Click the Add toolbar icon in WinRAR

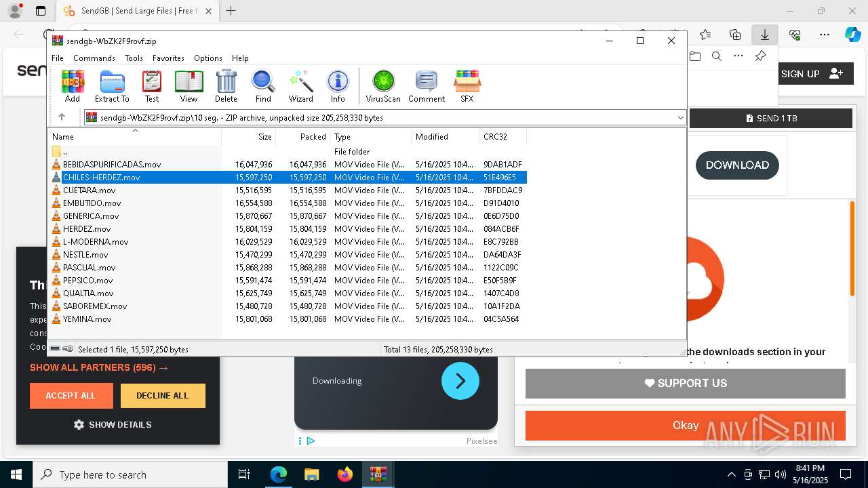pos(73,86)
